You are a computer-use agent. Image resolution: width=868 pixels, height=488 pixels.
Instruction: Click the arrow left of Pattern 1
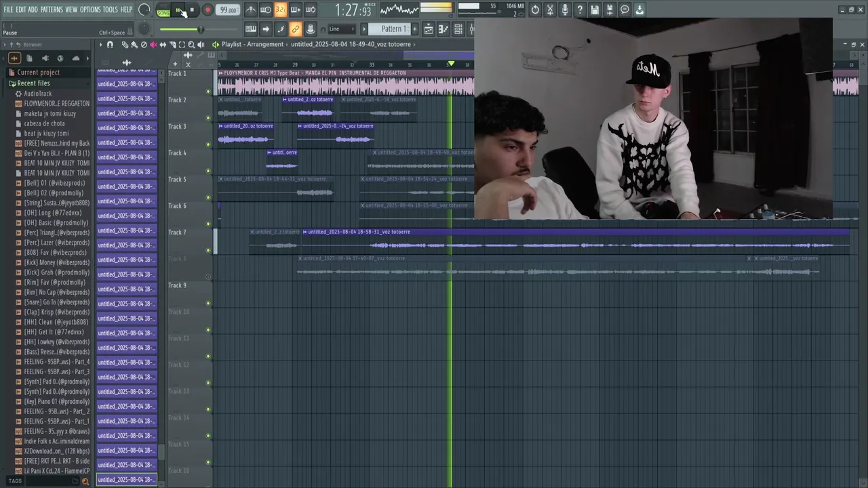(x=363, y=28)
